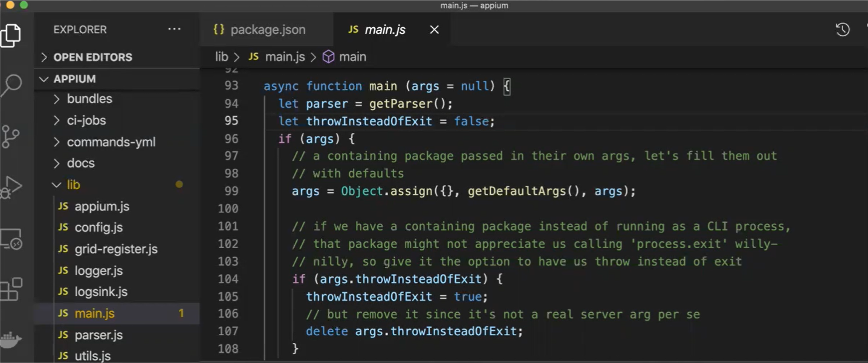Collapse the lib folder
Viewport: 868px width, 363px height.
coord(73,185)
